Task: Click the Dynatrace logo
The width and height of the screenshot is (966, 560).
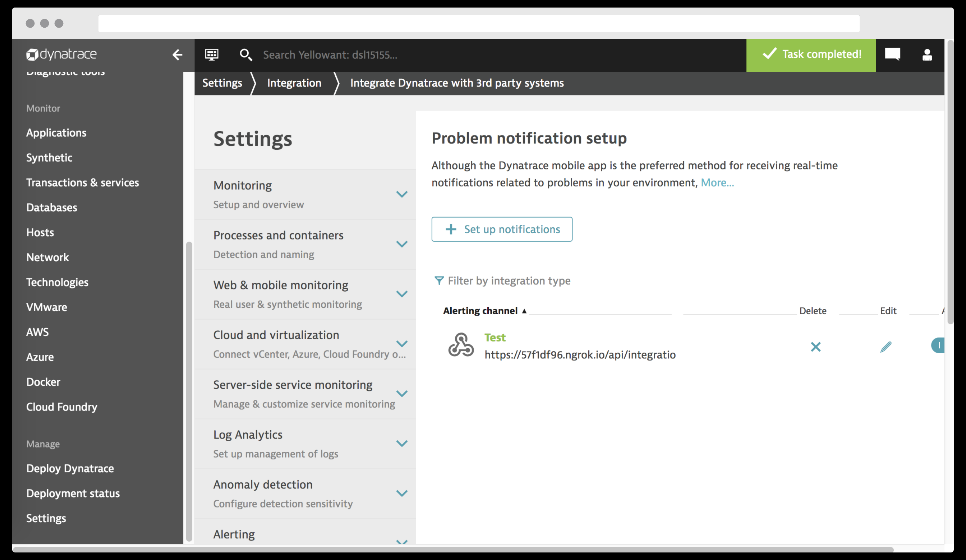Action: tap(61, 54)
